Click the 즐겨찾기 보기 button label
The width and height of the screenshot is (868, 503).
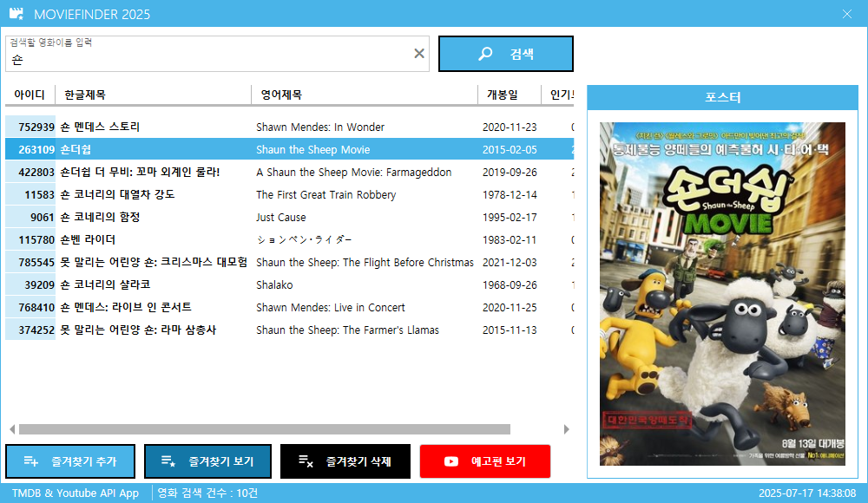coord(220,461)
